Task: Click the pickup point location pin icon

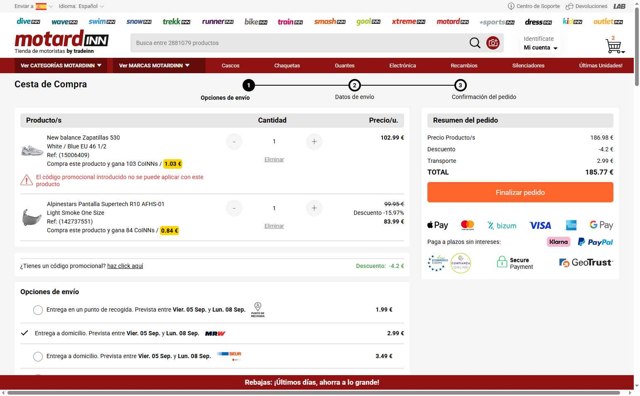Action: (x=258, y=309)
